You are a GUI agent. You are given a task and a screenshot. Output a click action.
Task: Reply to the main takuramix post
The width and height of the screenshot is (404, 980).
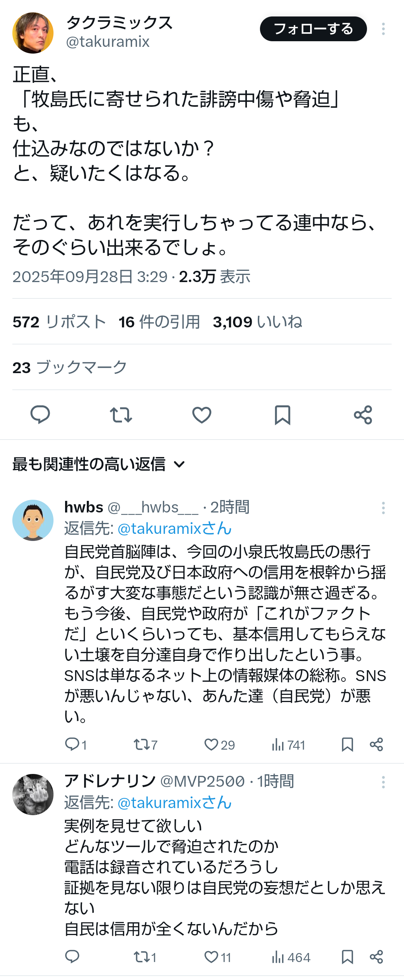[40, 414]
